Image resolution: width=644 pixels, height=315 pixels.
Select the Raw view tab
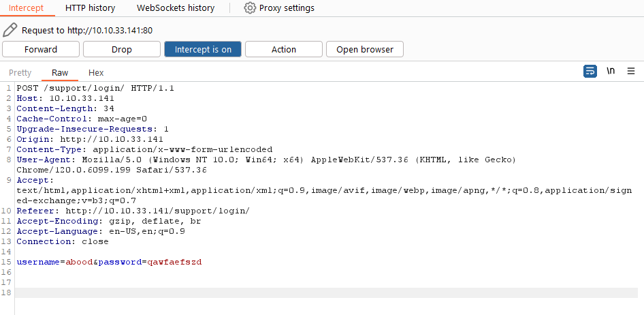point(60,73)
